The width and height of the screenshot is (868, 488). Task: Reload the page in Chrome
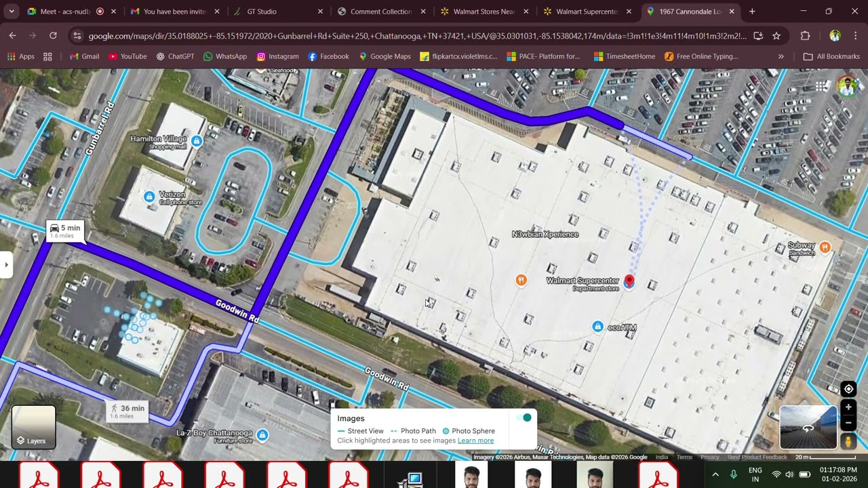pos(53,35)
